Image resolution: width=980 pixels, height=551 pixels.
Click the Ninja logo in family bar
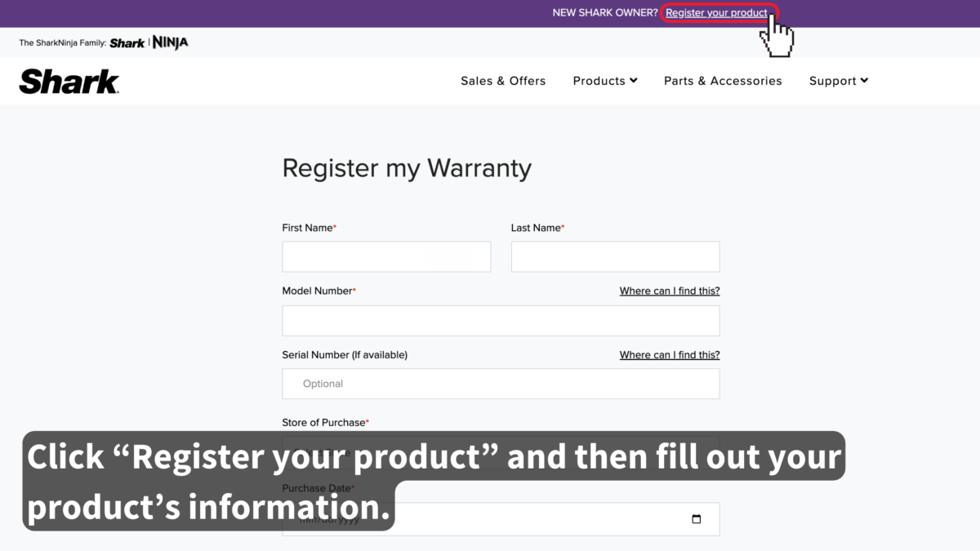tap(171, 42)
